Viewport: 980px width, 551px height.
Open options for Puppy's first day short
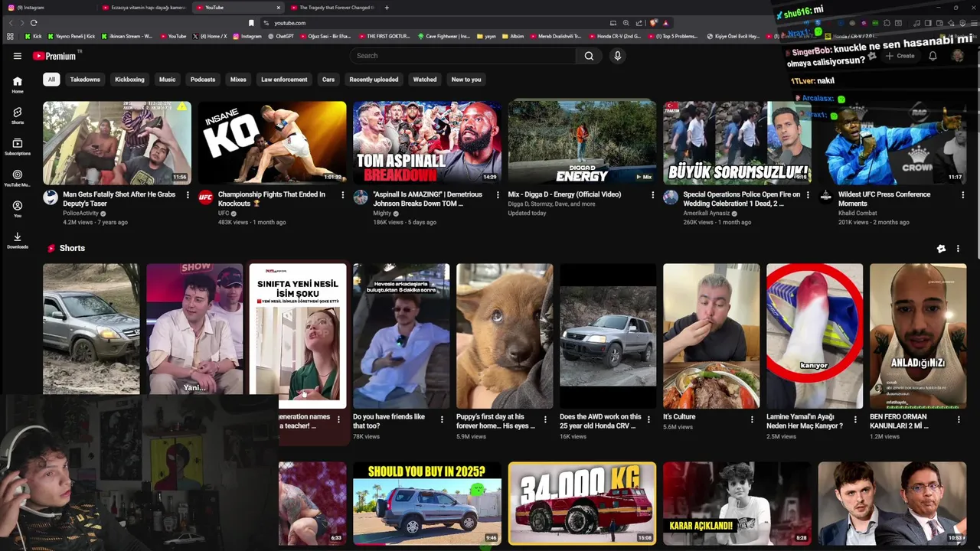tap(545, 419)
